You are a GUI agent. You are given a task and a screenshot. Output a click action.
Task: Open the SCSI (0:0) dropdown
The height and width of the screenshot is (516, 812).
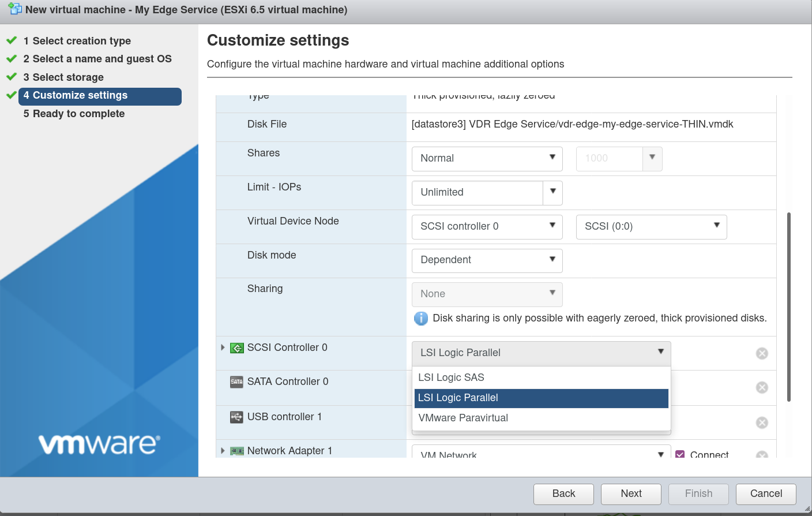tap(652, 227)
